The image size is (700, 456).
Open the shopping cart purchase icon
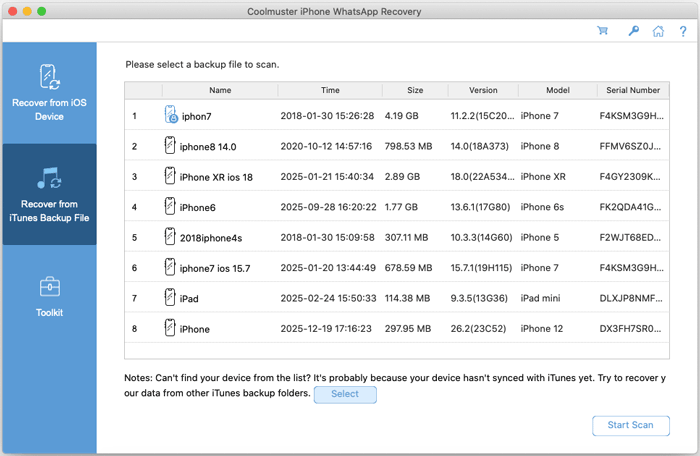click(x=603, y=31)
